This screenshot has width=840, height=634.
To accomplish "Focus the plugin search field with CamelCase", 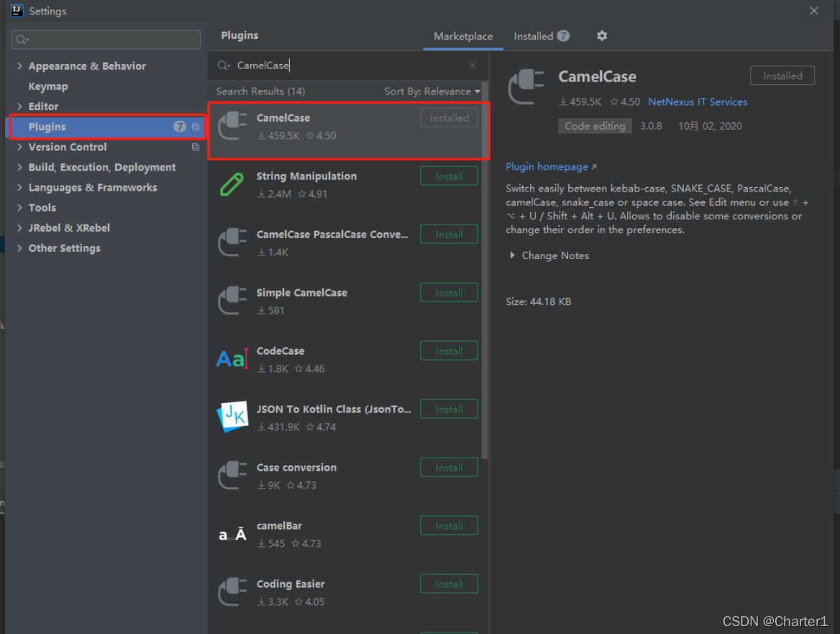I will (347, 65).
